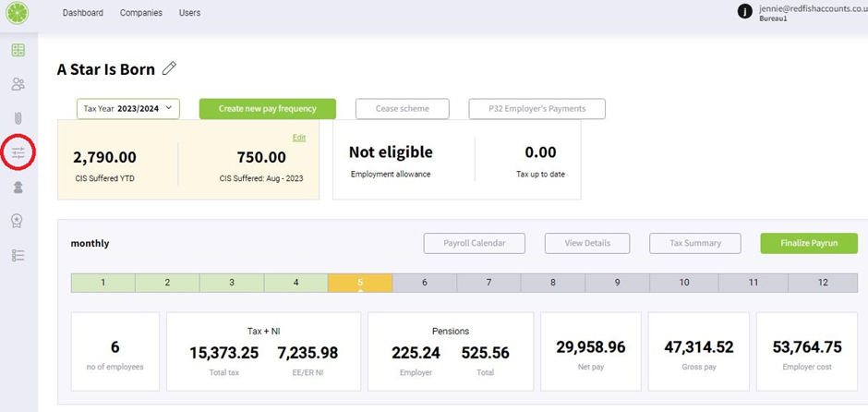Open the list icon in sidebar
Viewport: 868px width, 412px height.
click(18, 255)
